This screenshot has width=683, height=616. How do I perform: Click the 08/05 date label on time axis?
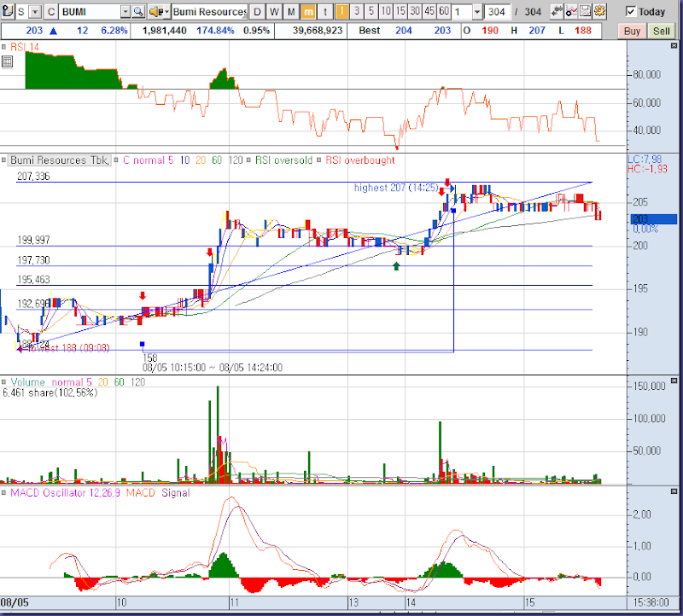(15, 602)
